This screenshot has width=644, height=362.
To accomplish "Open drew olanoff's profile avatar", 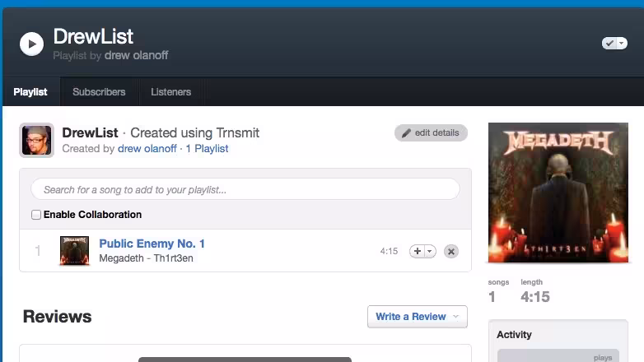I will pyautogui.click(x=36, y=141).
